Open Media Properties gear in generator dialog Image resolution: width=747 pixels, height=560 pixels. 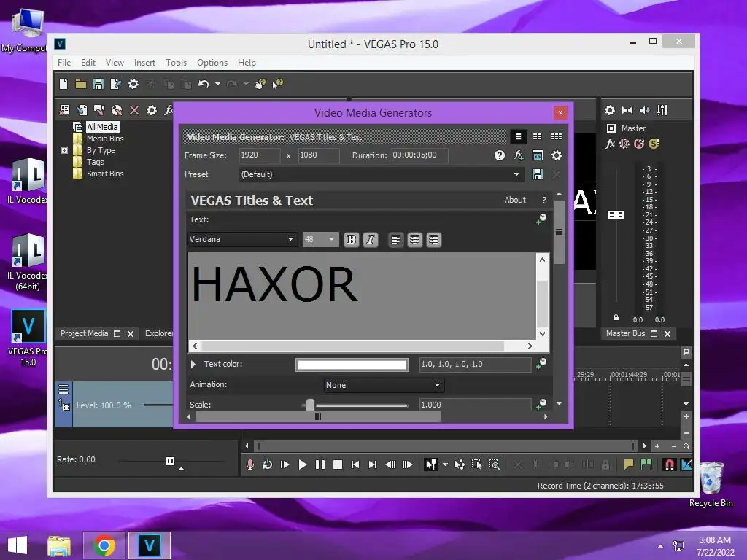pyautogui.click(x=557, y=155)
